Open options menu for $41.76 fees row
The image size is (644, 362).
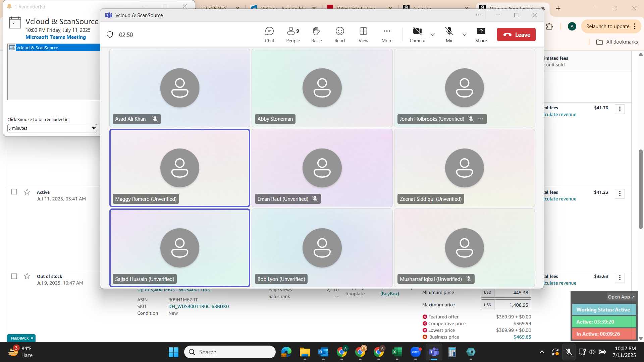(x=620, y=109)
